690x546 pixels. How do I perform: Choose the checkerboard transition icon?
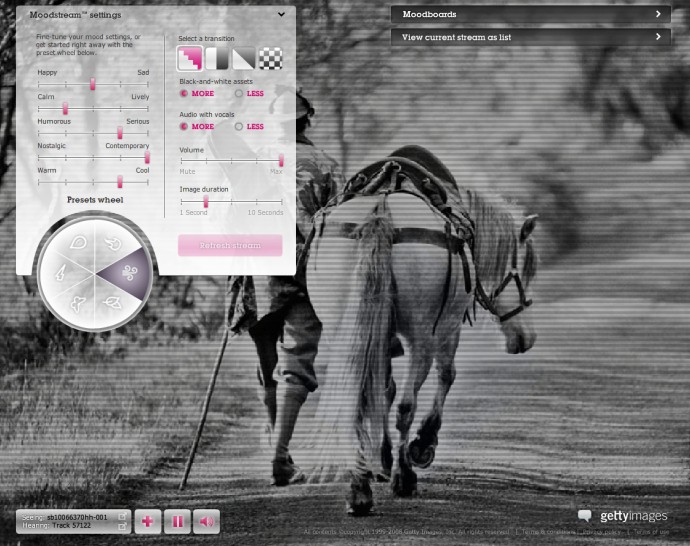(271, 58)
